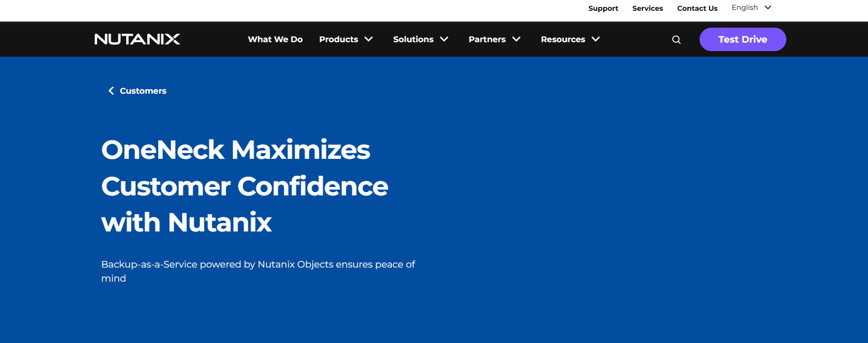Screen dimensions: 868x343
Task: Click the OneNeck Maximizes Customer Confidence headline
Action: (x=245, y=186)
